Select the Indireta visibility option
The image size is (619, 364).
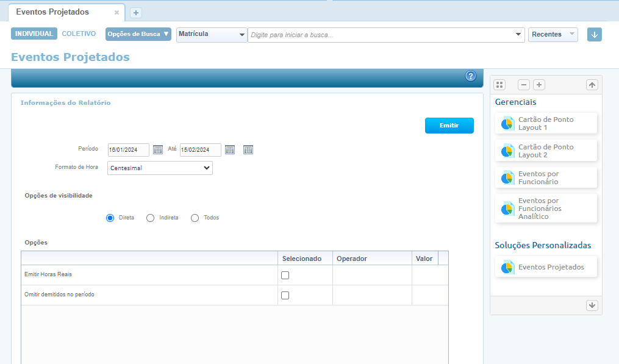(x=151, y=218)
